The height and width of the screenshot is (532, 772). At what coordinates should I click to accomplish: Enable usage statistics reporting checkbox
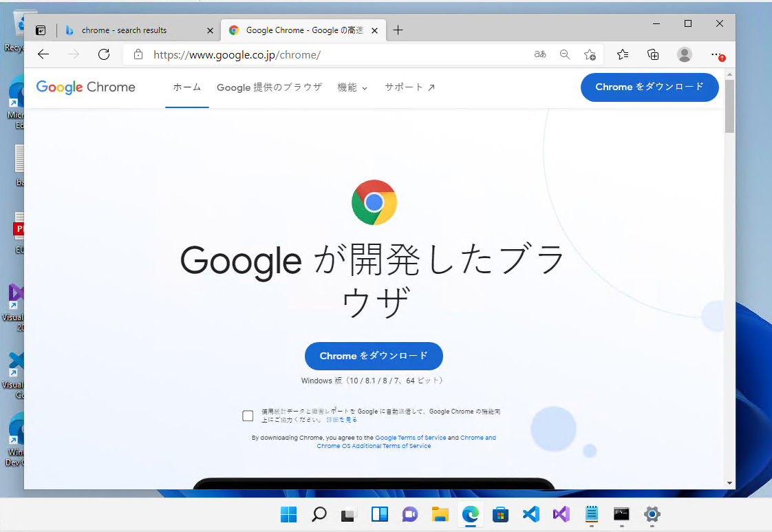(x=248, y=416)
